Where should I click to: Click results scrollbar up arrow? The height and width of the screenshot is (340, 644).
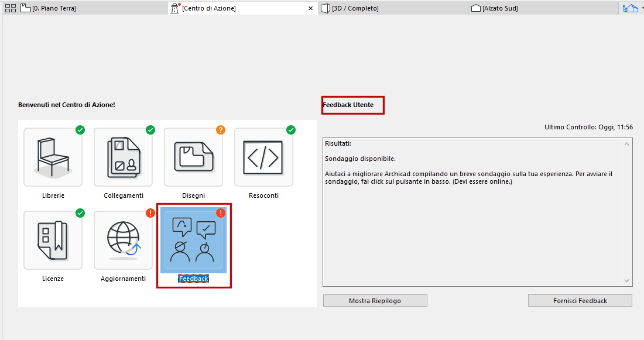(x=627, y=144)
